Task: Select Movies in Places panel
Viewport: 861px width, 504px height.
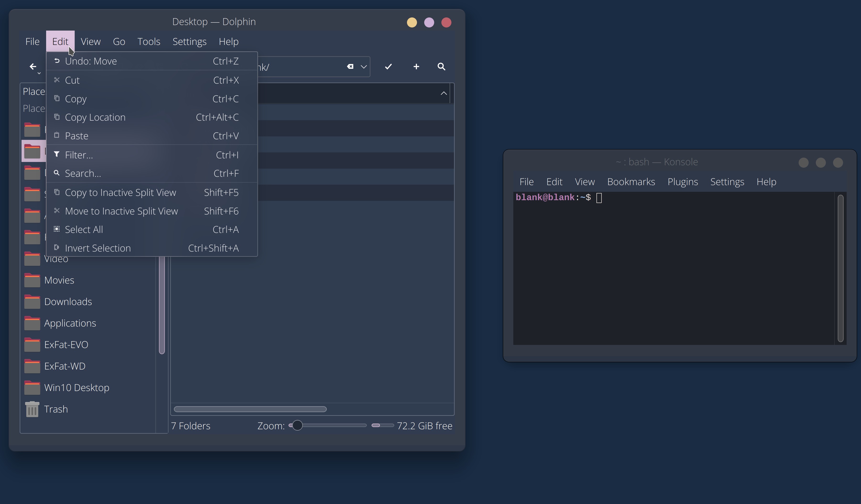Action: click(x=88, y=280)
